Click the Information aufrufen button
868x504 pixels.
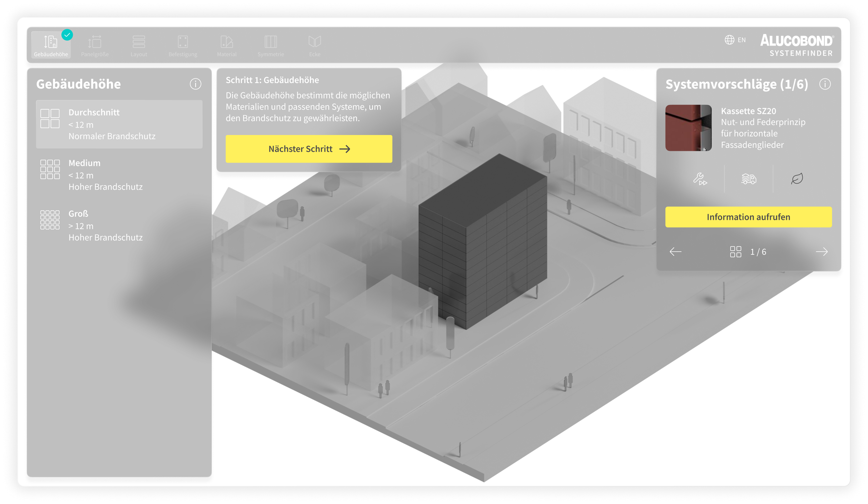coord(748,217)
